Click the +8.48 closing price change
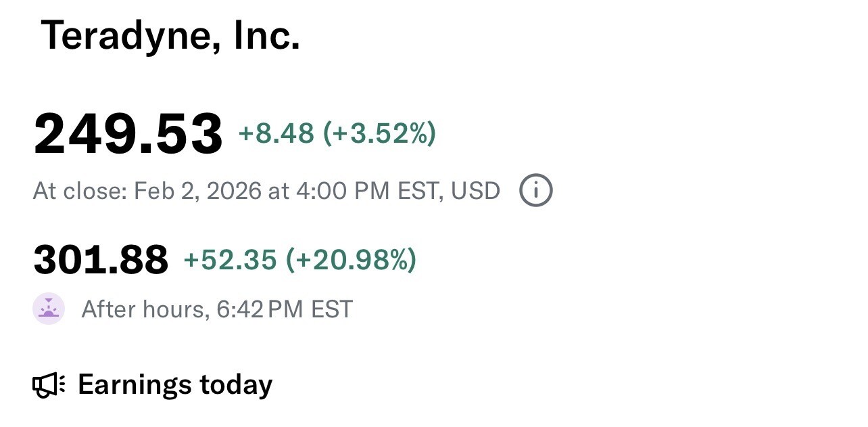 (x=276, y=134)
